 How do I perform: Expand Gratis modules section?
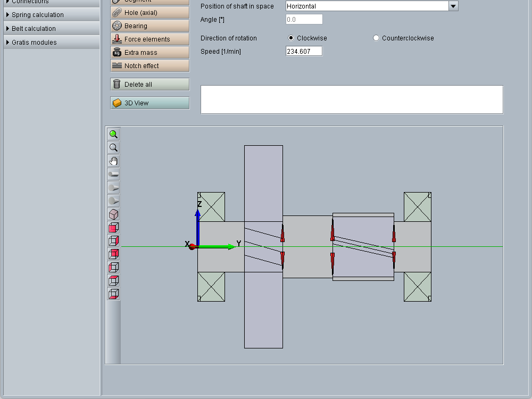click(x=34, y=43)
